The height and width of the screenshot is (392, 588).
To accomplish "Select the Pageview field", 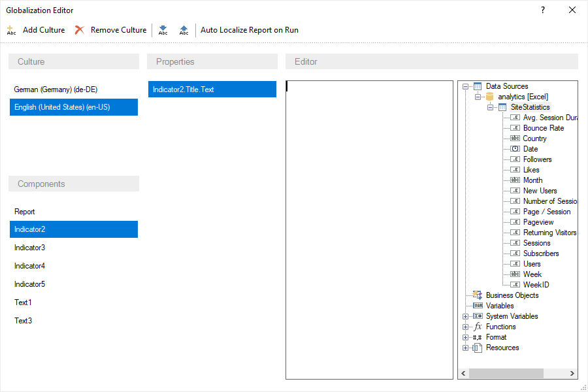I will [538, 222].
